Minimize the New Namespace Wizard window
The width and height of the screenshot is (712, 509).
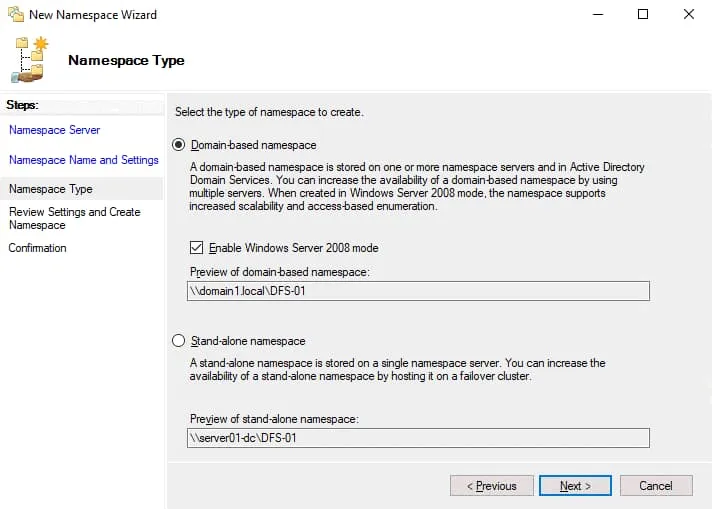tap(597, 15)
